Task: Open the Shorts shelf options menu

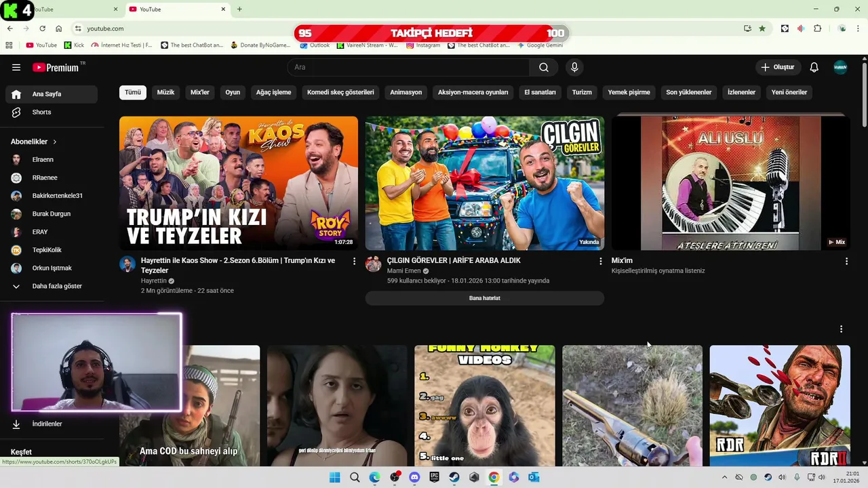Action: (x=841, y=329)
